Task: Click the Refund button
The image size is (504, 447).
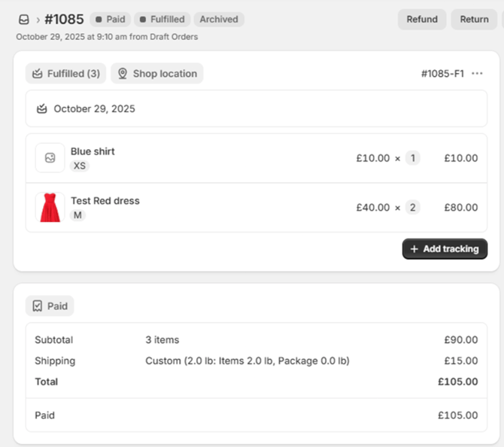Action: click(421, 20)
